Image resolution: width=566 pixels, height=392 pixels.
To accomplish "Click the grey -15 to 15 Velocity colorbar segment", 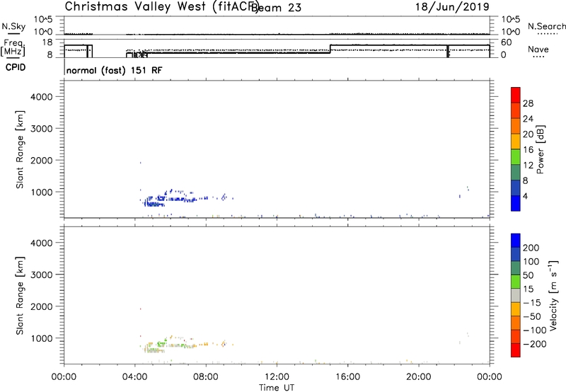I will [x=516, y=296].
